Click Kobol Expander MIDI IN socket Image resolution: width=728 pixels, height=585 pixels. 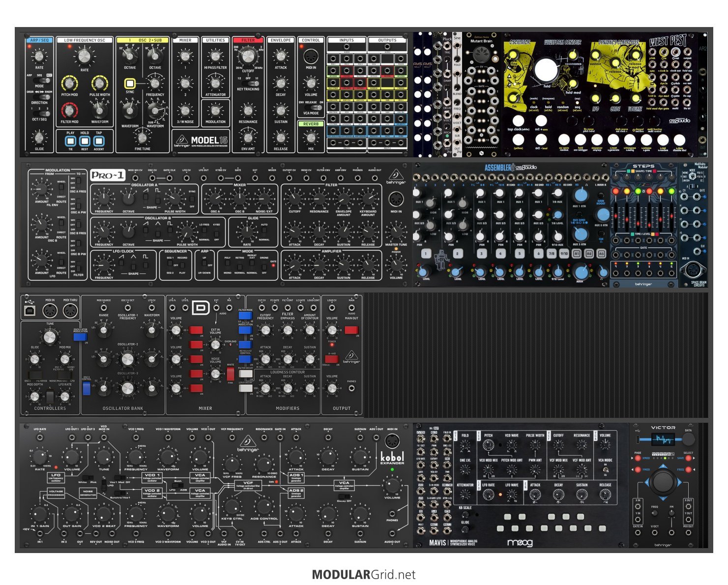[392, 440]
